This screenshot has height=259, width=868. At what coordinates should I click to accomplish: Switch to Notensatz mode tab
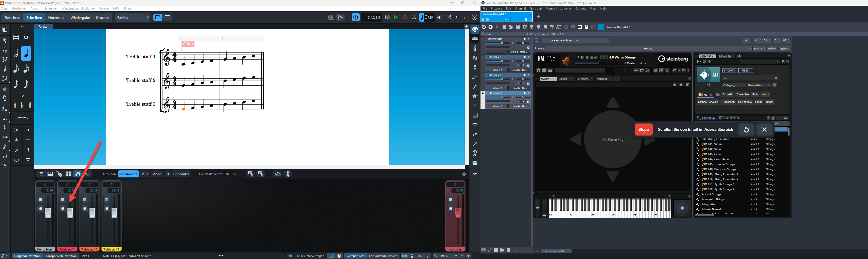click(56, 18)
